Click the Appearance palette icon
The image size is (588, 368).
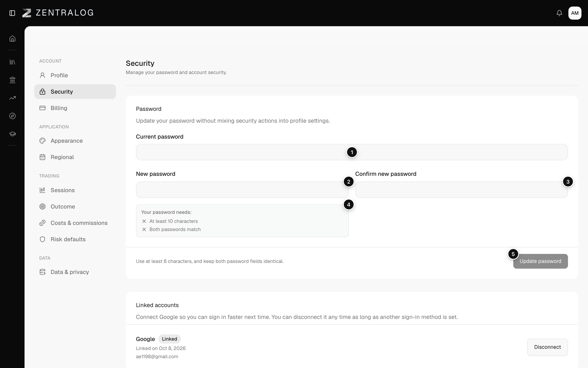coord(42,141)
